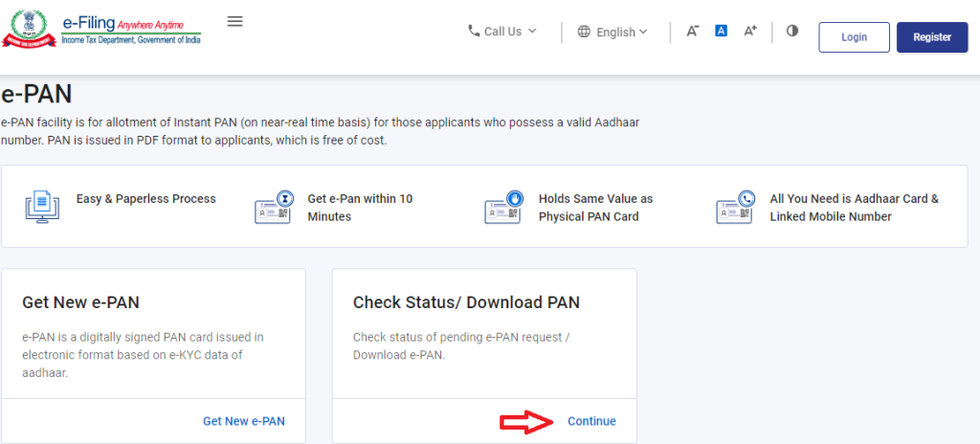
Task: Click the e-PAN facility description paragraph
Action: tap(321, 131)
